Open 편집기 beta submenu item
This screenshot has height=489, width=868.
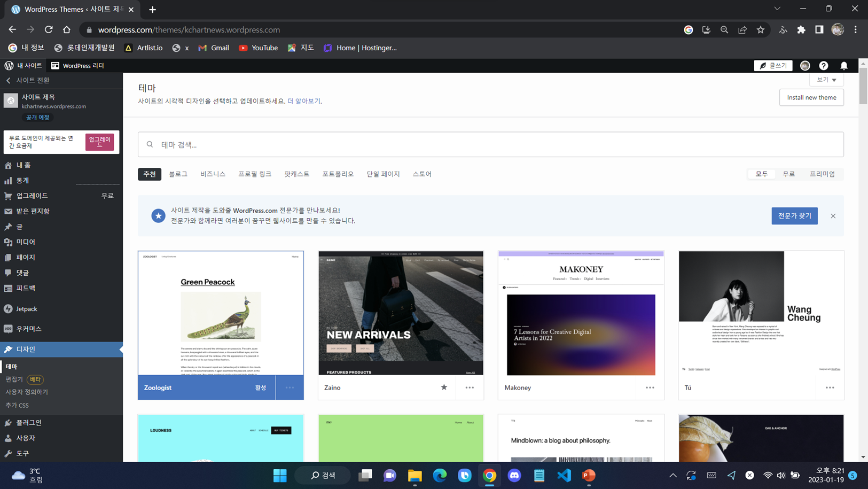point(24,379)
